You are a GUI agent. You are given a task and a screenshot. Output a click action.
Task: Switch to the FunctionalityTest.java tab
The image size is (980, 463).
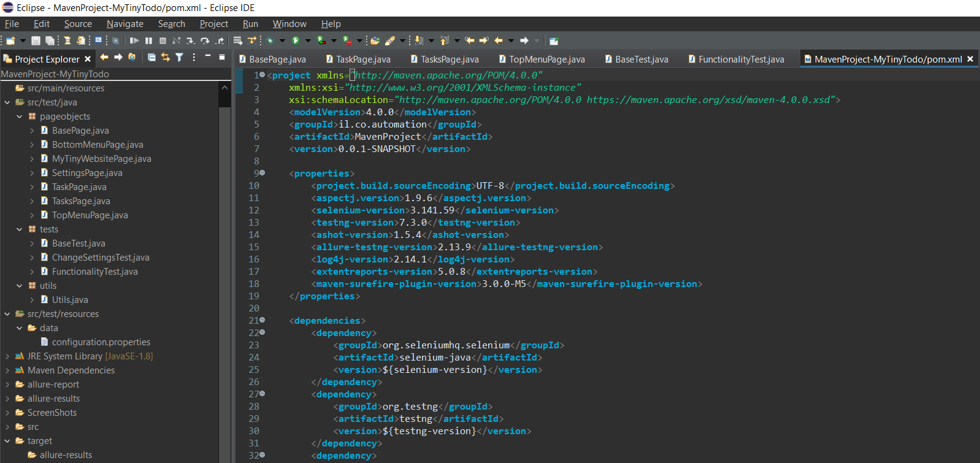pyautogui.click(x=741, y=59)
